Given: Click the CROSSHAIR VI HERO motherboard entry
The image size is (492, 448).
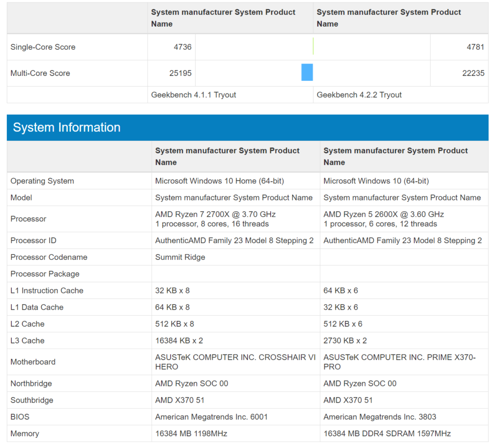Looking at the screenshot, I should [x=235, y=362].
